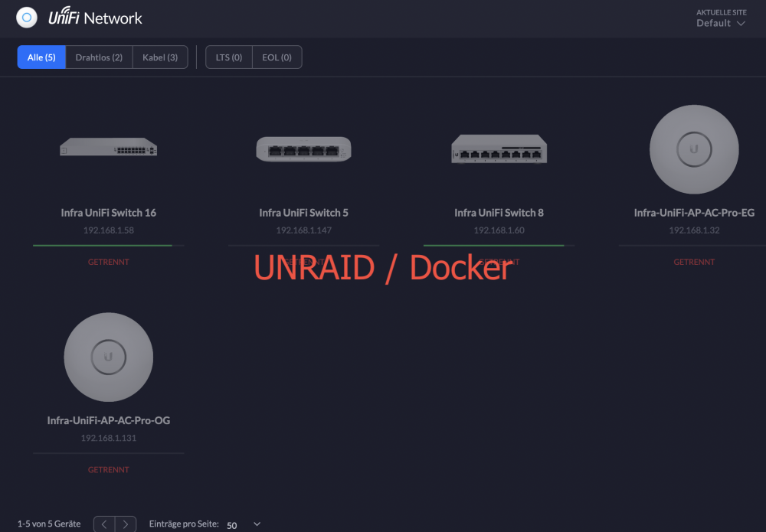Click the Switch 16 usage progress bar
766x532 pixels.
pos(109,246)
